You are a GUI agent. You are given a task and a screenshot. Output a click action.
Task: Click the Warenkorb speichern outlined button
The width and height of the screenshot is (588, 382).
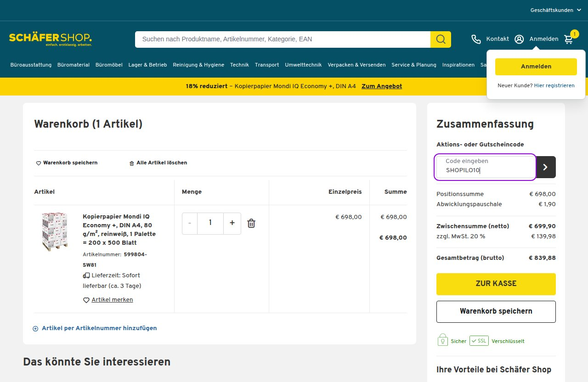click(x=496, y=312)
